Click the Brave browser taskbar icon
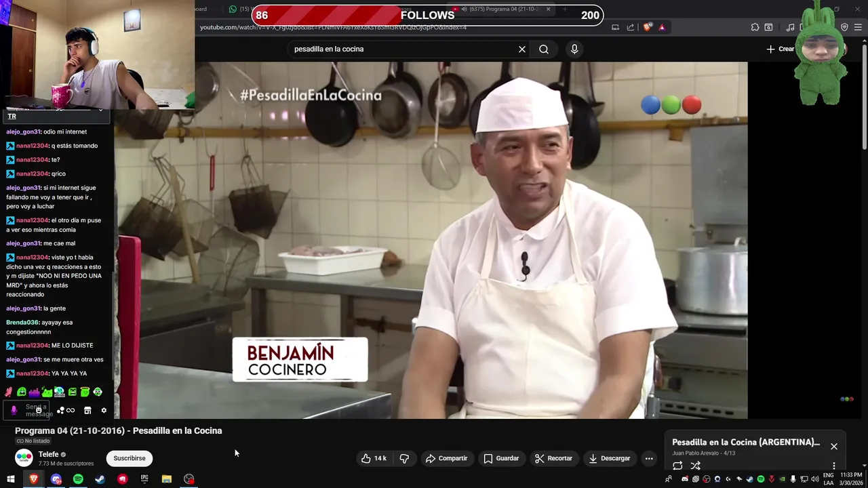Screen dimensions: 868x488 [x=34, y=479]
